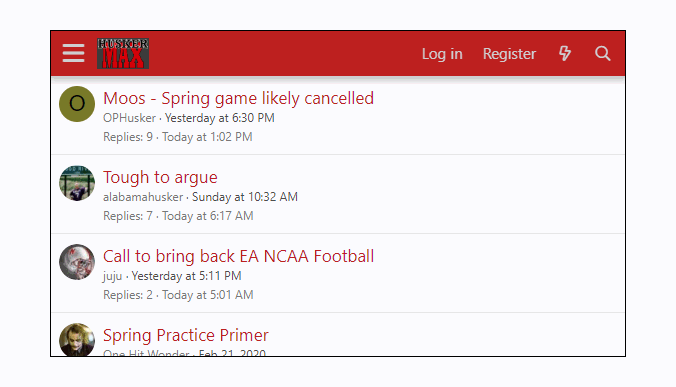This screenshot has height=387, width=676.
Task: Open the What's new lightning icon
Action: (565, 53)
